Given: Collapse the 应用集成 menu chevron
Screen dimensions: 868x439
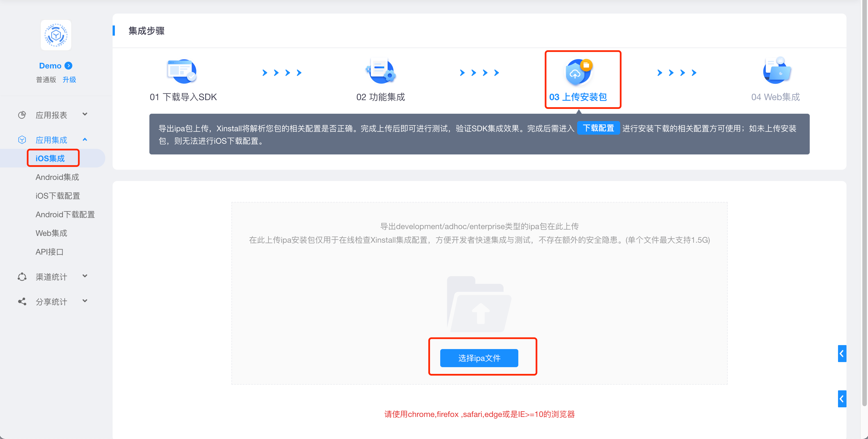Looking at the screenshot, I should click(85, 139).
